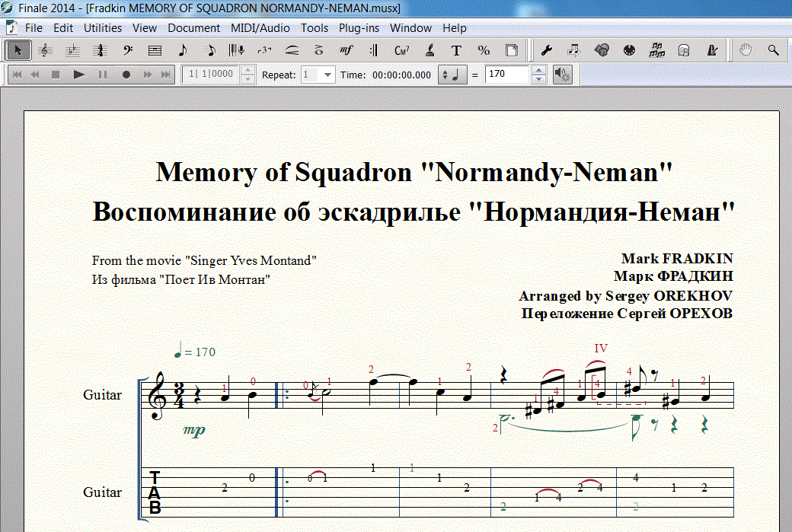
Task: Choose the Tempo metronome tool
Action: 712,50
